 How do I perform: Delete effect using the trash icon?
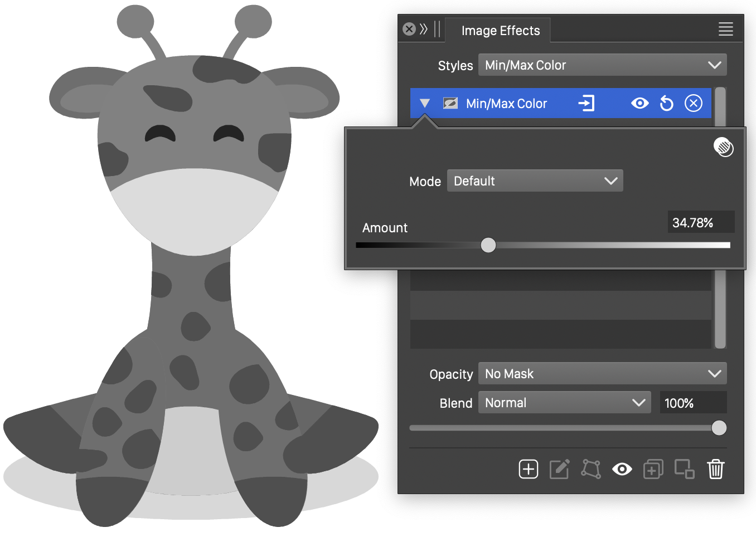pos(715,469)
